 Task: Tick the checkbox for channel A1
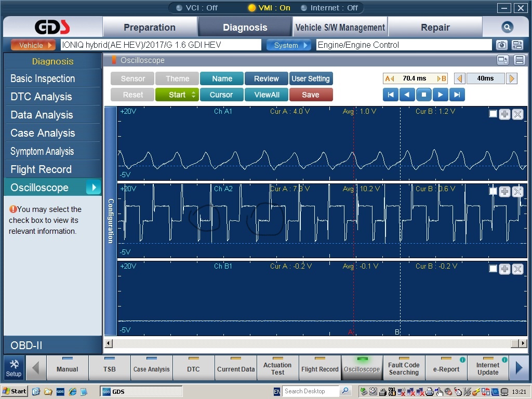(x=493, y=114)
